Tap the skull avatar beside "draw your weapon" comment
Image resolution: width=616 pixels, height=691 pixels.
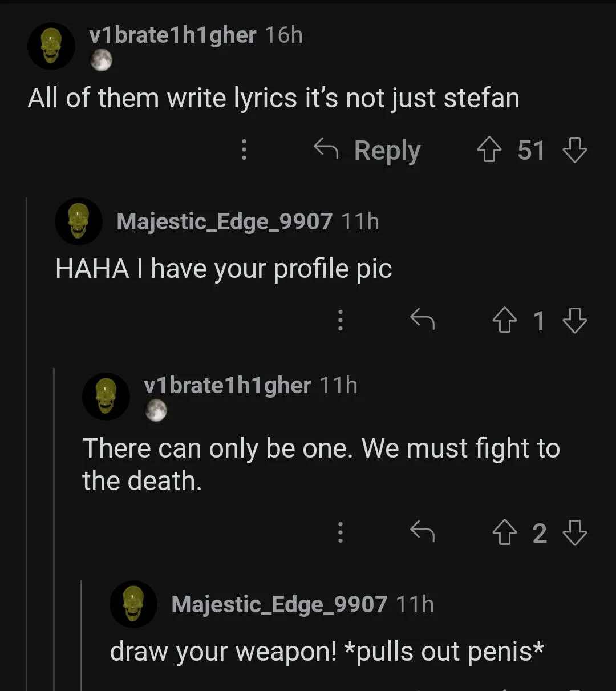pos(133,604)
